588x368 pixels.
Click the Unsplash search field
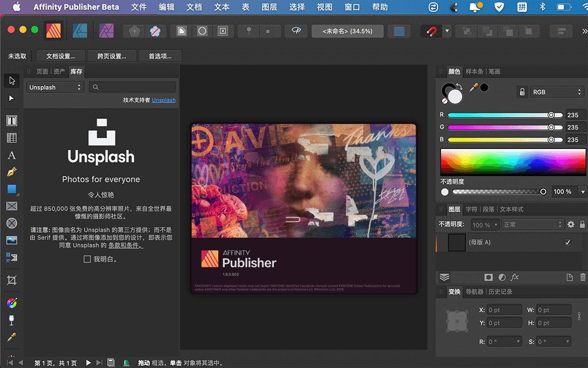point(132,87)
